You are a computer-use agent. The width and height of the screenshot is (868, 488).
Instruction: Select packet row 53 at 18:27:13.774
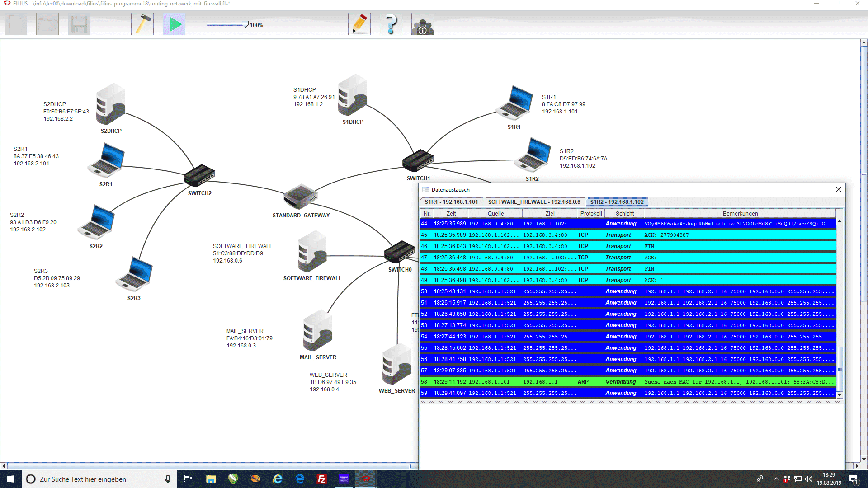[628, 325]
